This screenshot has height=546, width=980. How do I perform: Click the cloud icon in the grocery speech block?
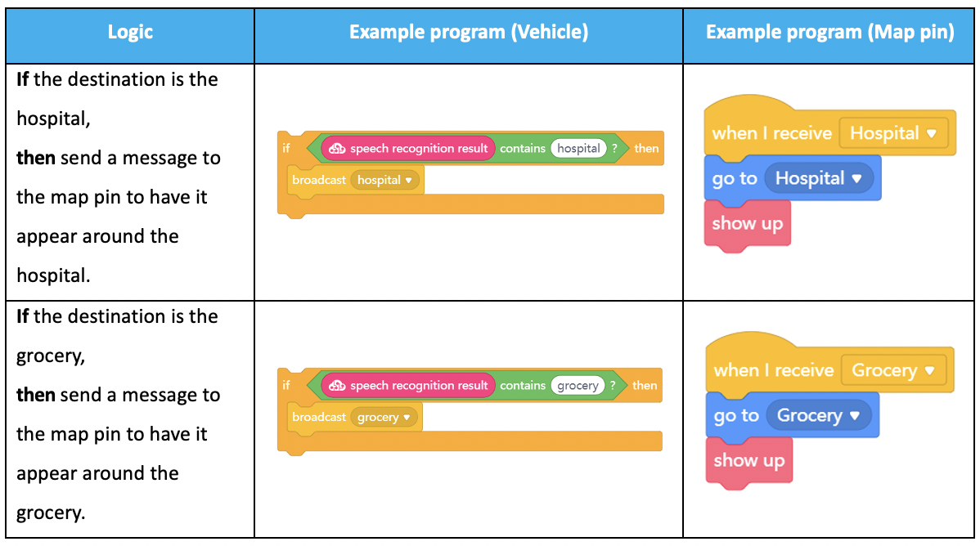coord(337,386)
